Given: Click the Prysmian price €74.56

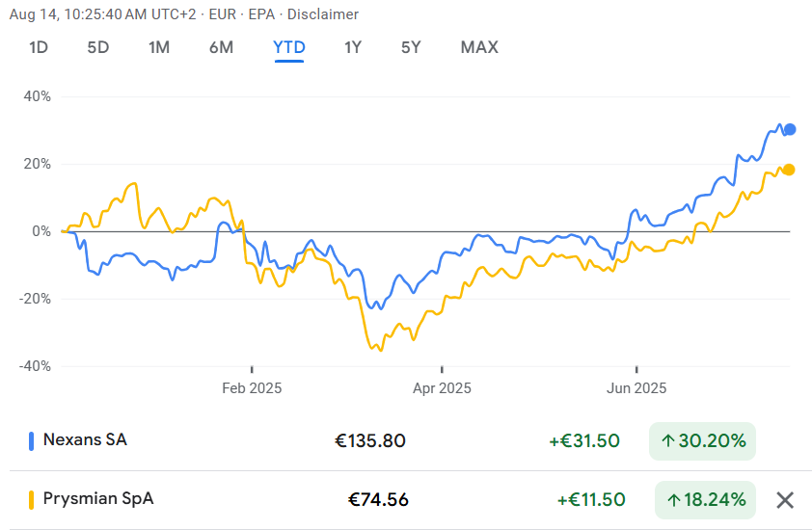Looking at the screenshot, I should (x=378, y=500).
